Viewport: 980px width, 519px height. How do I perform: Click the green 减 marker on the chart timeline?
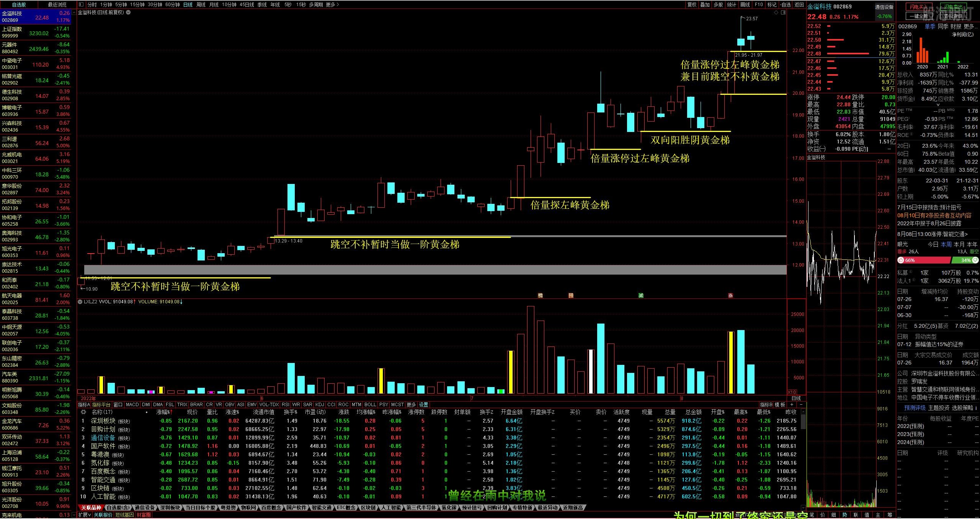point(641,296)
